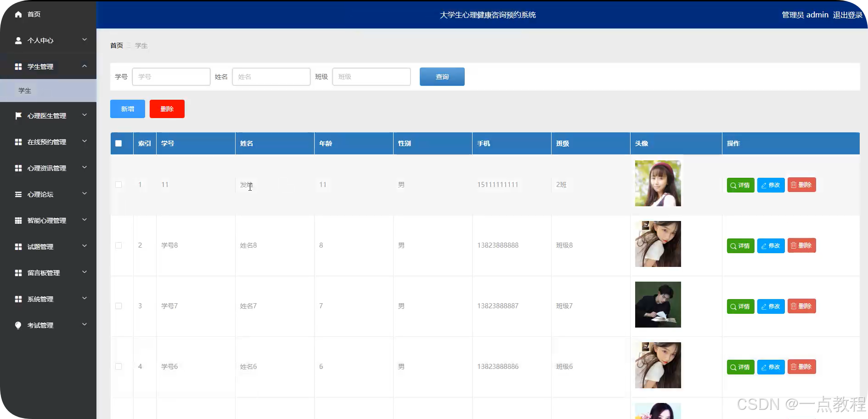Click the avatar thumbnail in row 学号7
Image resolution: width=868 pixels, height=419 pixels.
[658, 305]
